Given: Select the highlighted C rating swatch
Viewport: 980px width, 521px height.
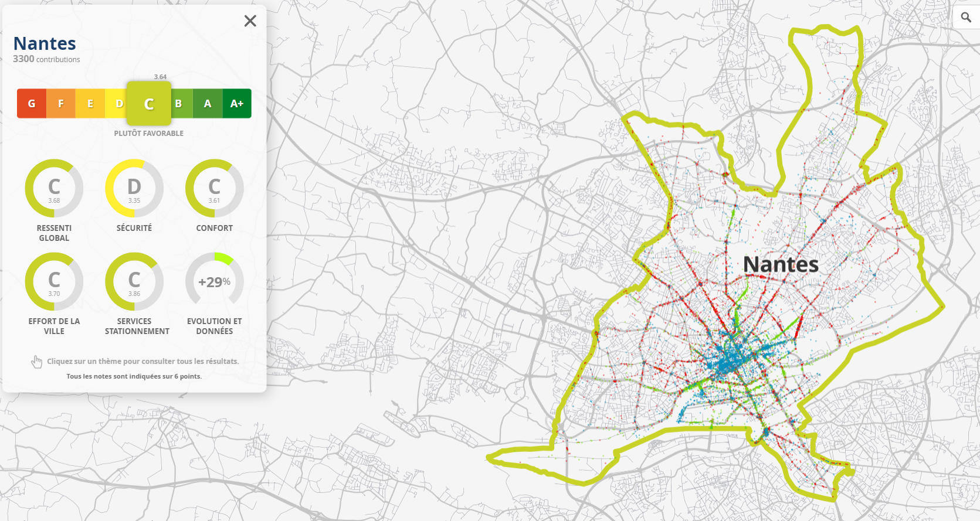Looking at the screenshot, I should [149, 104].
